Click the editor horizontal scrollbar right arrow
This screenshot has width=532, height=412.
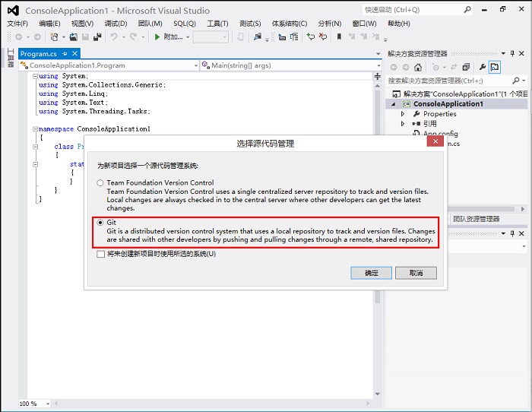click(x=368, y=404)
